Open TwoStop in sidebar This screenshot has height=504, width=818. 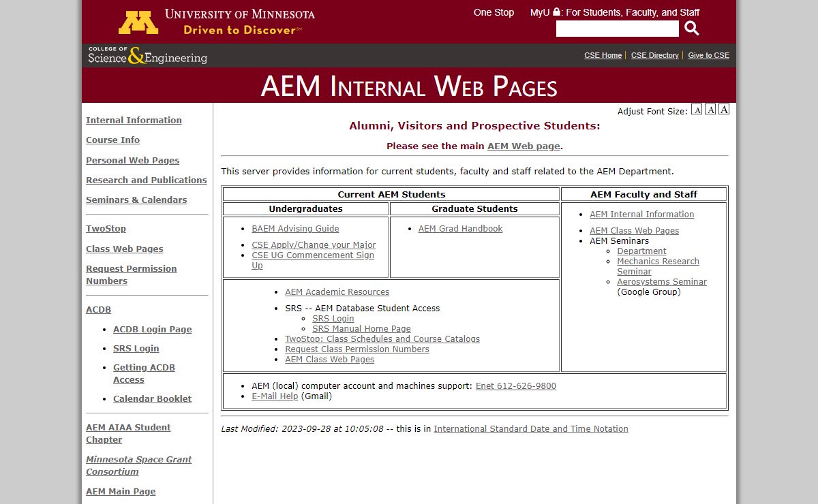click(106, 228)
